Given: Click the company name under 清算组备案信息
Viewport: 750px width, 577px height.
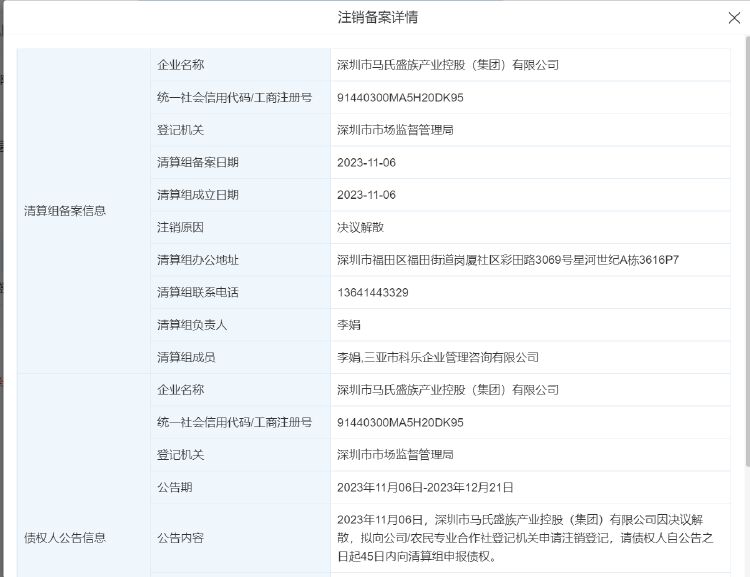Looking at the screenshot, I should 448,65.
